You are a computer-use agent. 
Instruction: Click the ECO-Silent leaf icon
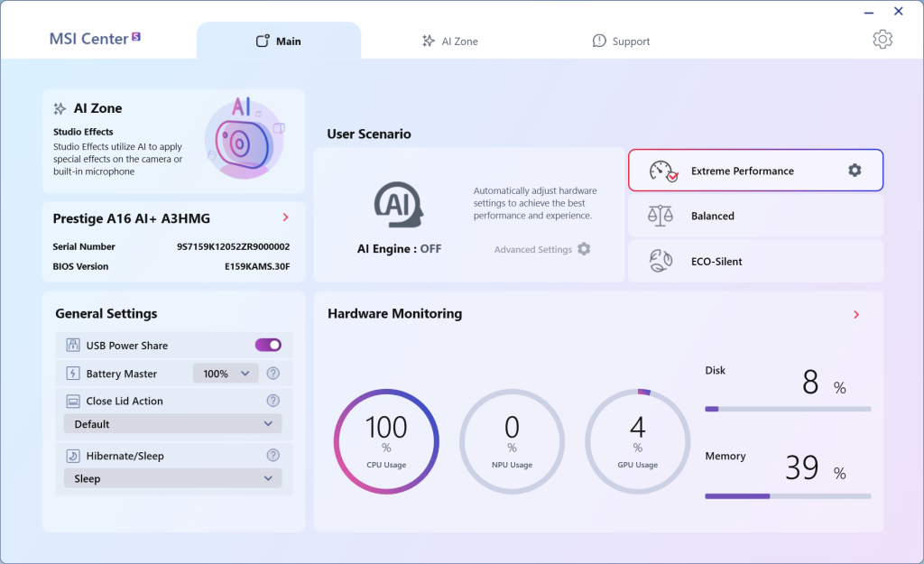(661, 261)
